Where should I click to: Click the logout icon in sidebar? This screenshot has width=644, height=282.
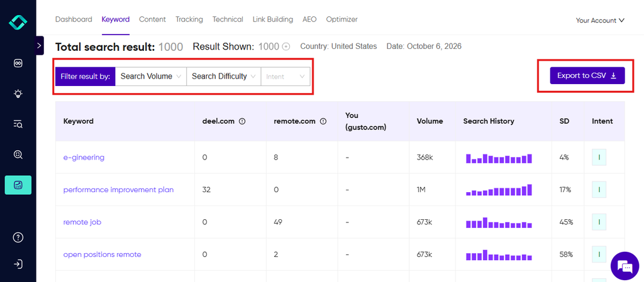(x=18, y=264)
